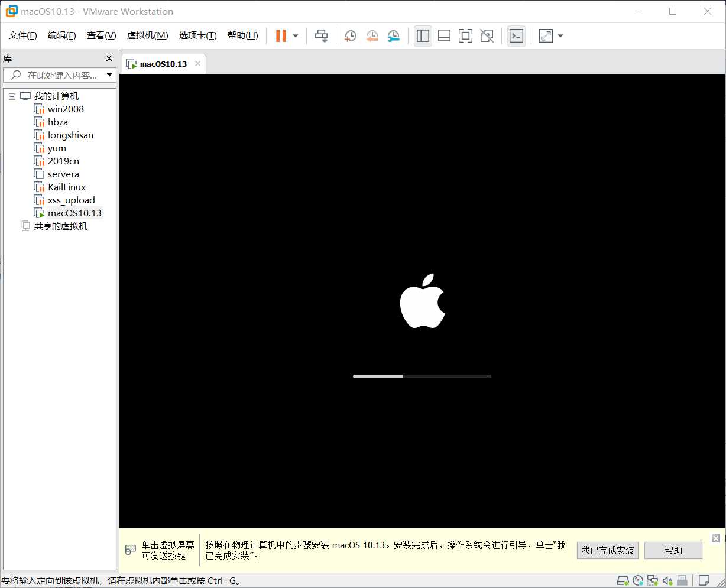Click the library search input field
Viewport: 726px width, 588px height.
pos(61,75)
